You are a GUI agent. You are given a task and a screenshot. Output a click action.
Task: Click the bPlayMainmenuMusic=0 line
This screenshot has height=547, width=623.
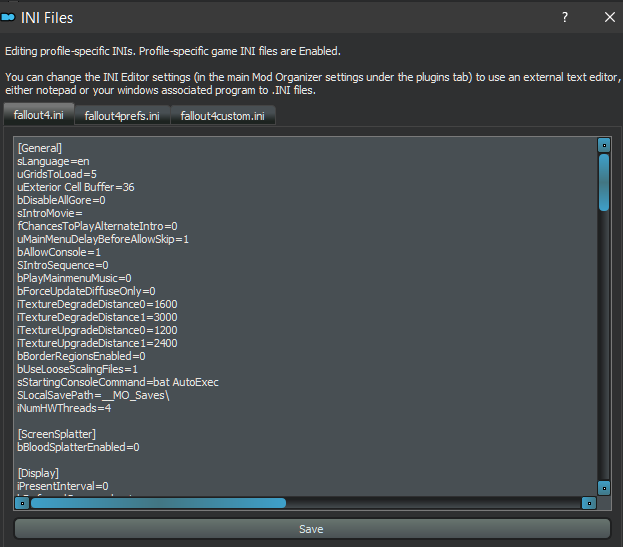click(x=74, y=278)
